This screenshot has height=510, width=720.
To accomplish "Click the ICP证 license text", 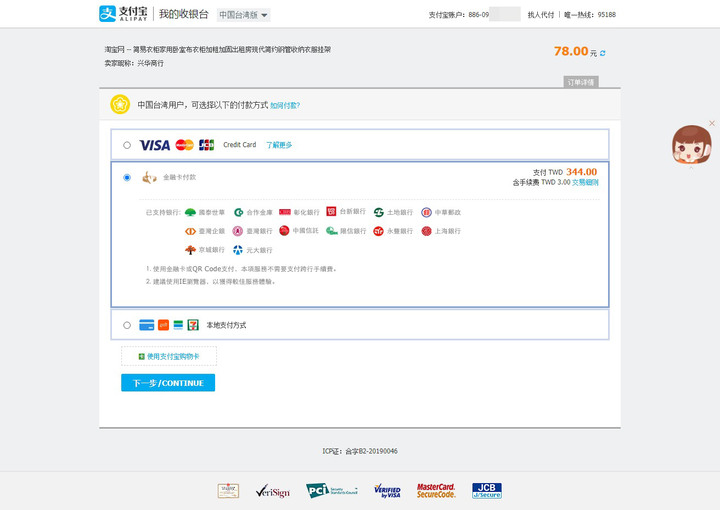I will pyautogui.click(x=360, y=451).
